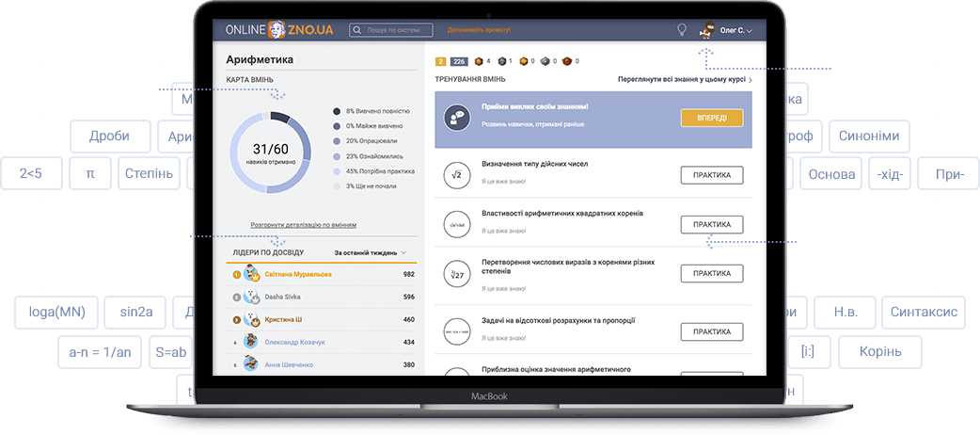This screenshot has height=435, width=980.
Task: Open 'Визначення типу дійсних чисел' skill title
Action: (535, 164)
